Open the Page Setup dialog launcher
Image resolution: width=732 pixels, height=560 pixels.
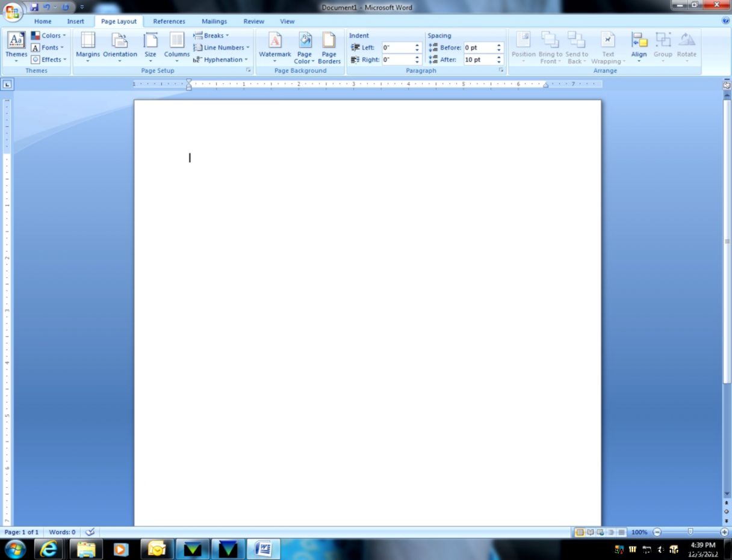coord(248,70)
